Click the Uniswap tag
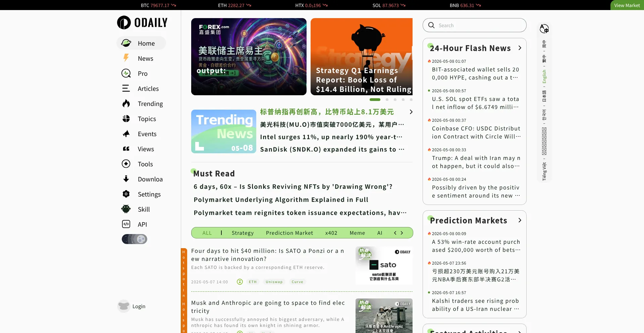The height and width of the screenshot is (333, 644). pyautogui.click(x=274, y=282)
